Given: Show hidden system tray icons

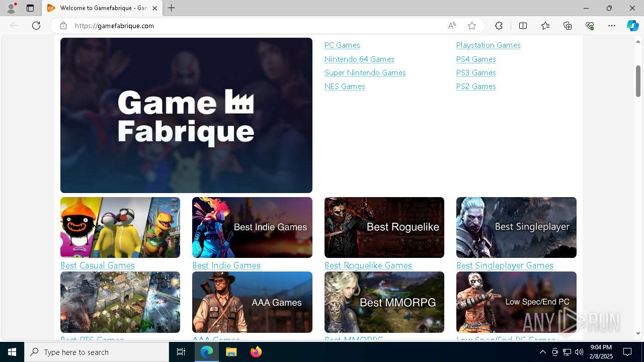Looking at the screenshot, I should pos(542,352).
